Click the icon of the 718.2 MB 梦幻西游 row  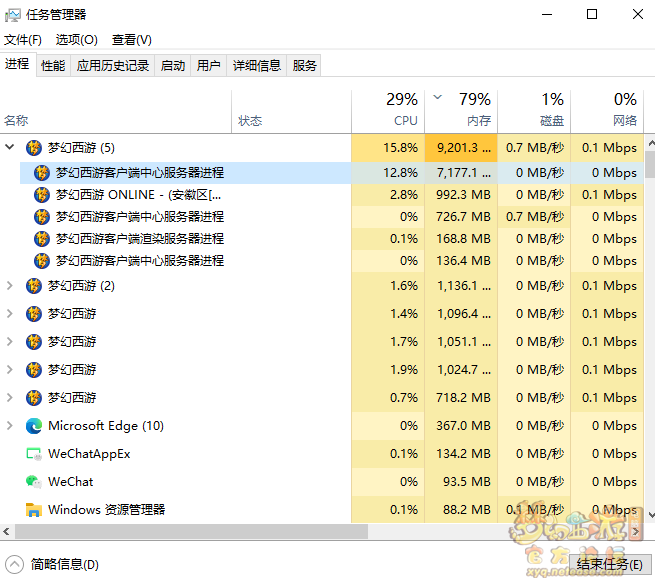click(x=34, y=398)
